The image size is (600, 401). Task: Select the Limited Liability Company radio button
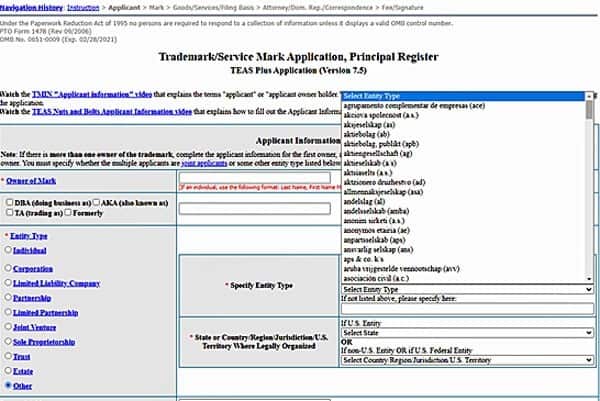pos(8,283)
